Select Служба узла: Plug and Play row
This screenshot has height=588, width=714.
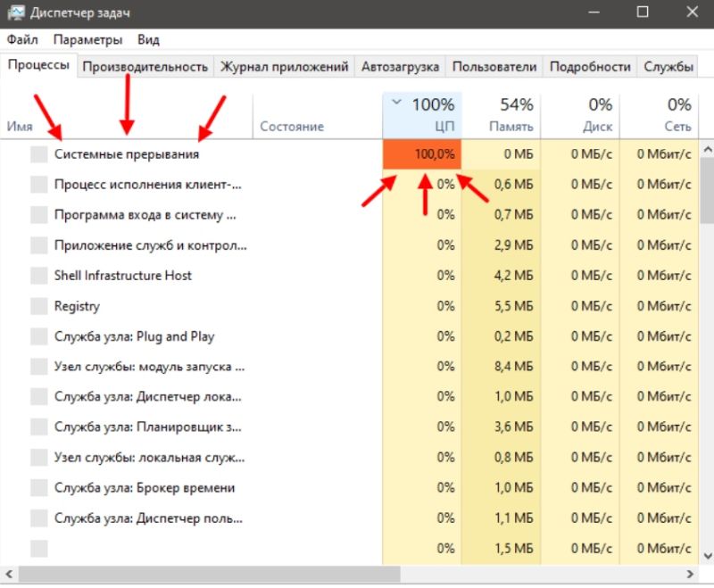coord(350,336)
